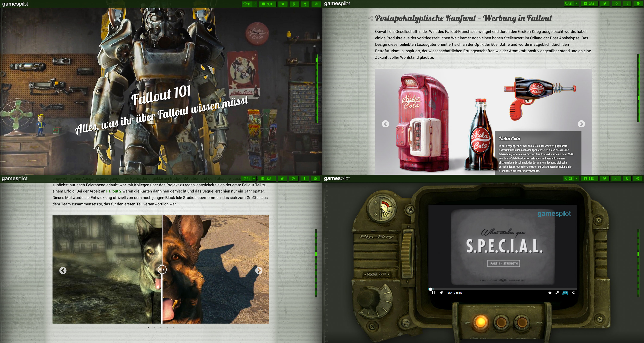Image resolution: width=644 pixels, height=343 pixels.
Task: Share on Google+ from Werbung in Fallout panel
Action: (x=616, y=3)
